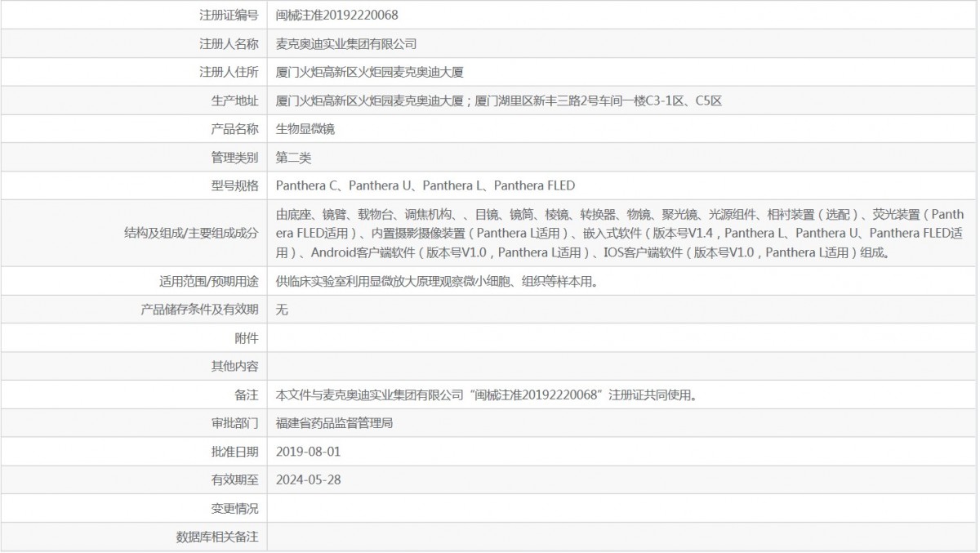Select the structure composition paragraph starting 由底座
This screenshot has width=980, height=553.
620,234
